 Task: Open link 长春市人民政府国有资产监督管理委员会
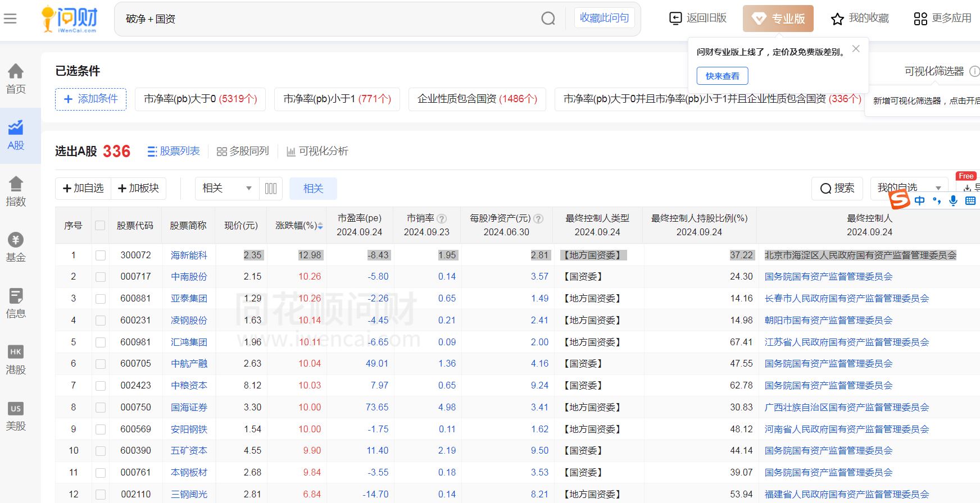point(847,299)
